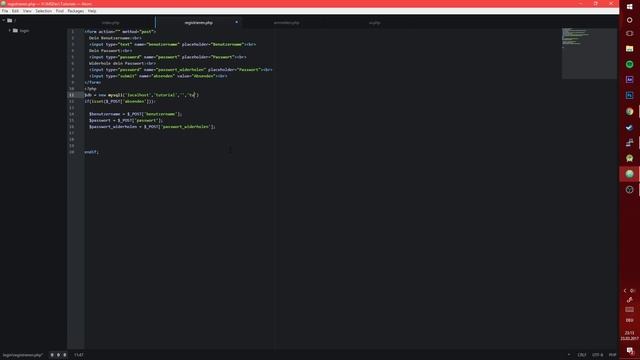Open the Windows Start menu
The height and width of the screenshot is (360, 640).
(629, 7)
